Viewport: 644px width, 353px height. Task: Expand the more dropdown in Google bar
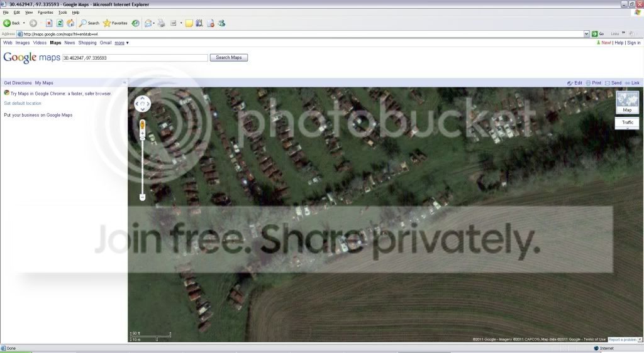121,43
